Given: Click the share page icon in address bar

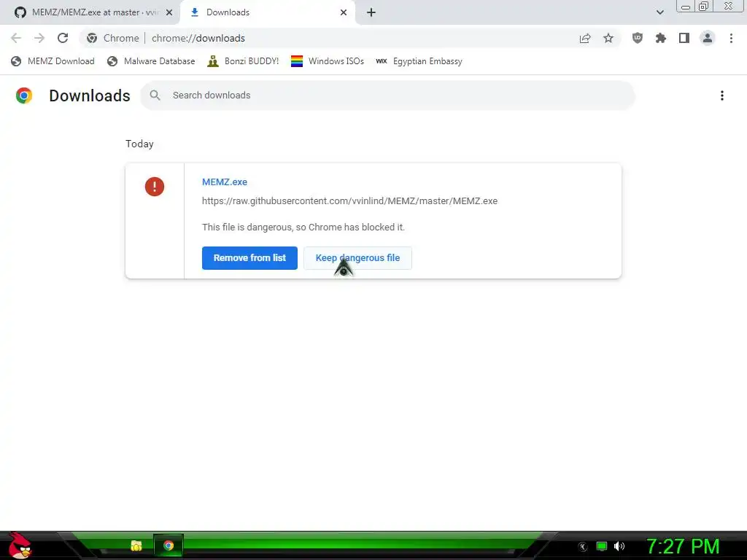Looking at the screenshot, I should 585,38.
